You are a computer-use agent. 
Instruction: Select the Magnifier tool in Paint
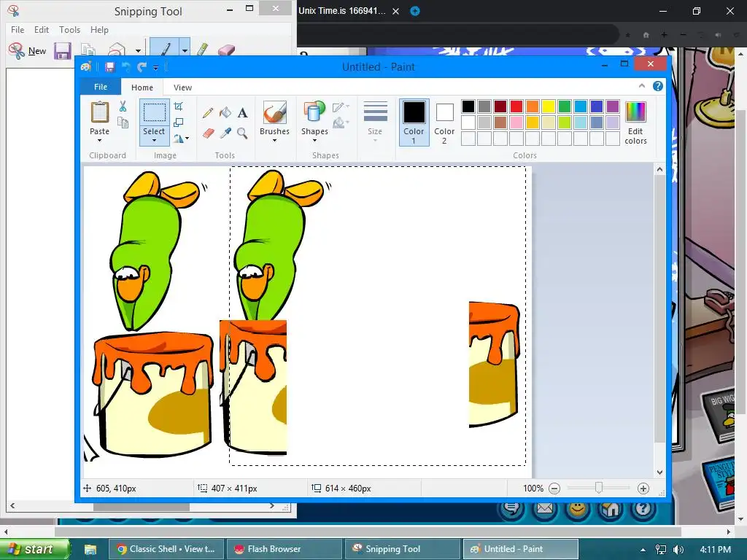(x=242, y=133)
